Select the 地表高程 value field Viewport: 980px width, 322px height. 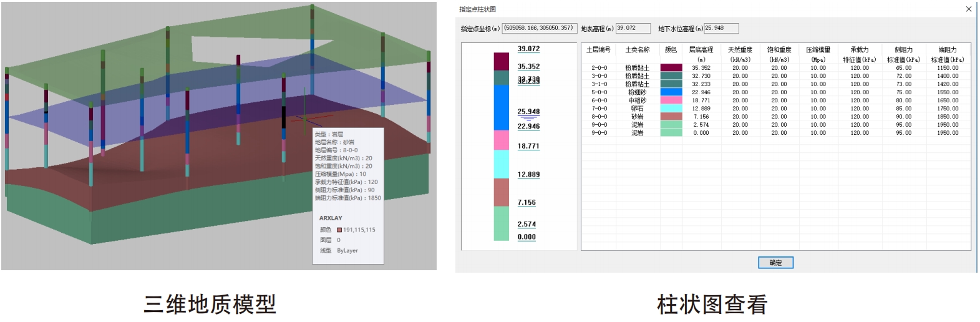click(633, 28)
